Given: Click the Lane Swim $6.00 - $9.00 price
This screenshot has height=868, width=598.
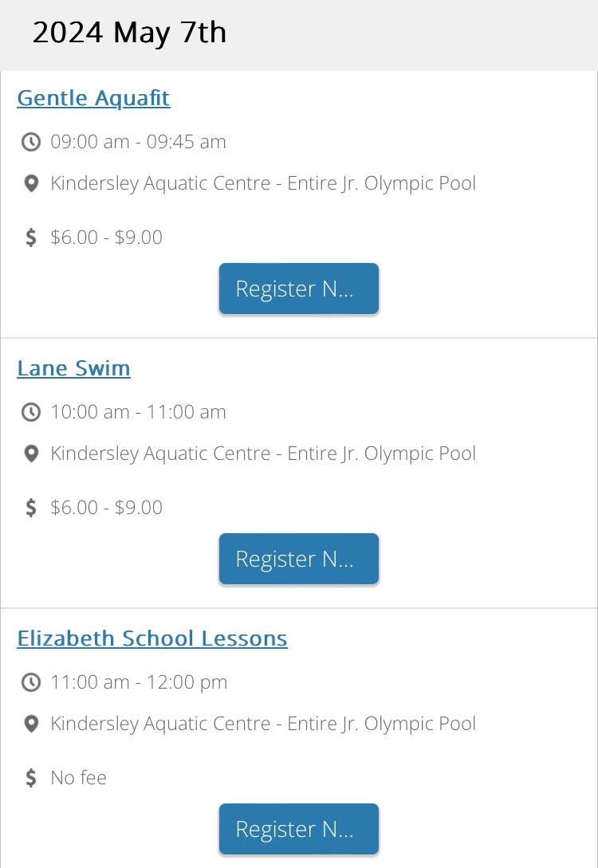Looking at the screenshot, I should [x=106, y=507].
